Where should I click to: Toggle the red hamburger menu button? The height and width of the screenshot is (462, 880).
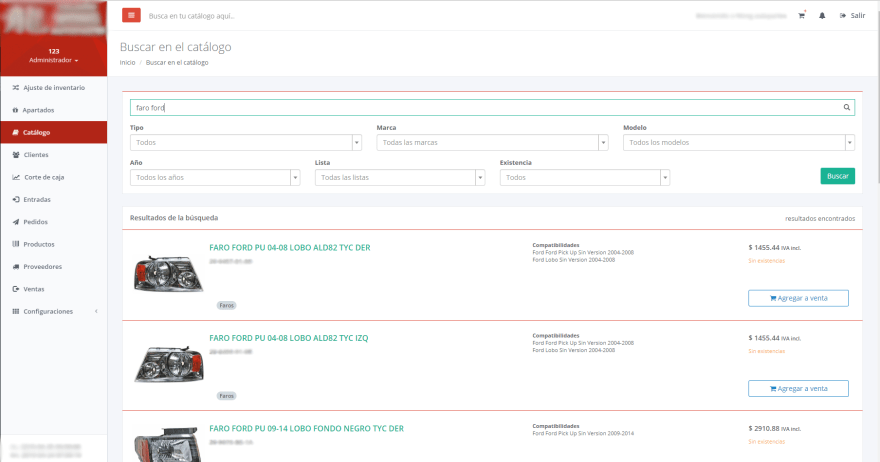(131, 16)
